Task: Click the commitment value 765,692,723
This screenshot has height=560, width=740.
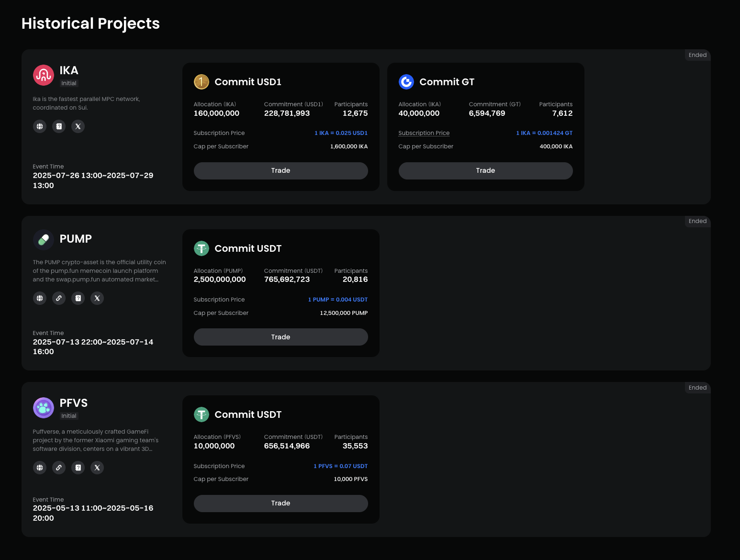Action: (287, 280)
